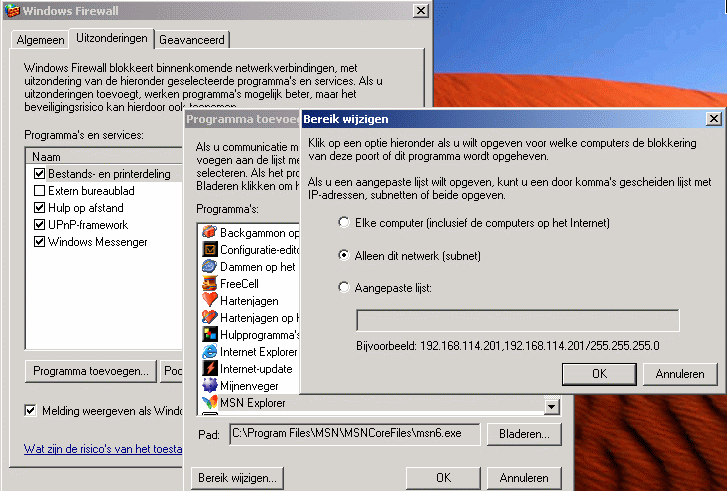Choose the Aangepaste lijst radio option
The image size is (727, 491).
tap(344, 287)
